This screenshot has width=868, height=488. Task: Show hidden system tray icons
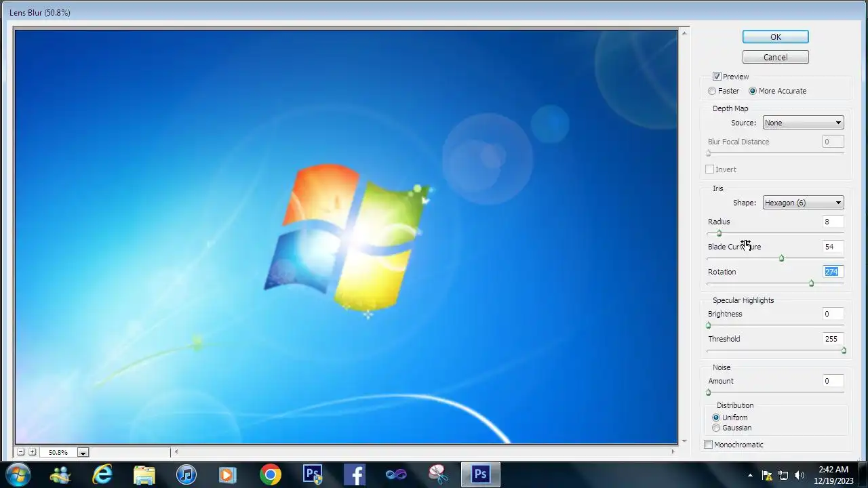[750, 475]
